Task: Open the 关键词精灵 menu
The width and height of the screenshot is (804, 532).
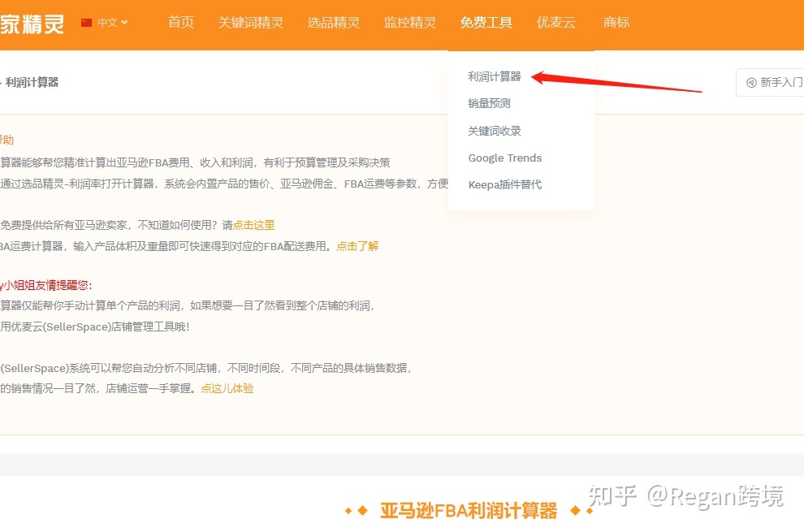Action: [251, 23]
